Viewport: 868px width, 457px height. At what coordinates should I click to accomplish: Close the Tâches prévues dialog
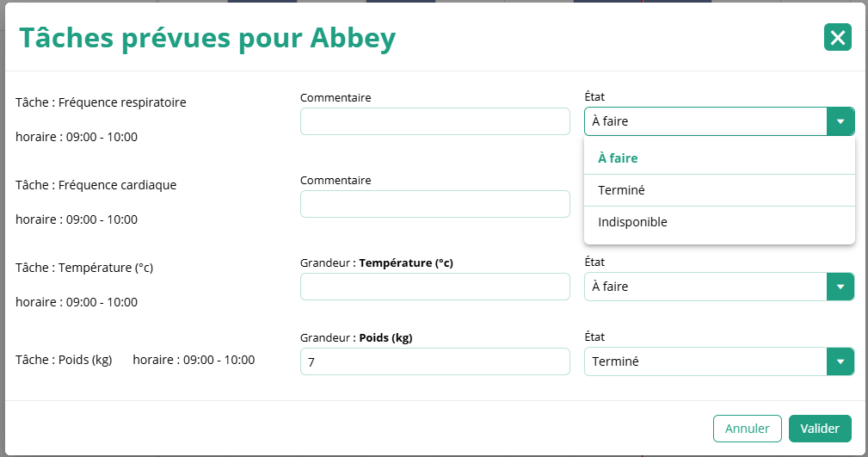tap(837, 37)
